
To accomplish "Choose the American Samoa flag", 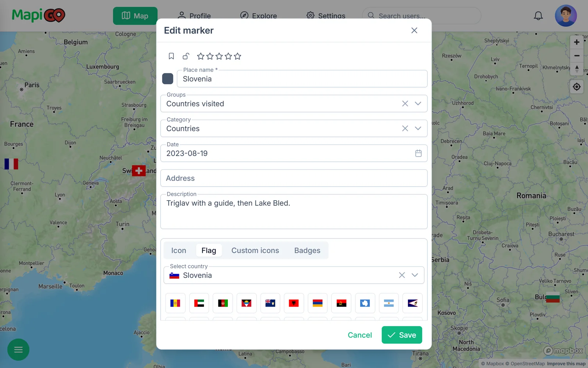I will click(412, 303).
